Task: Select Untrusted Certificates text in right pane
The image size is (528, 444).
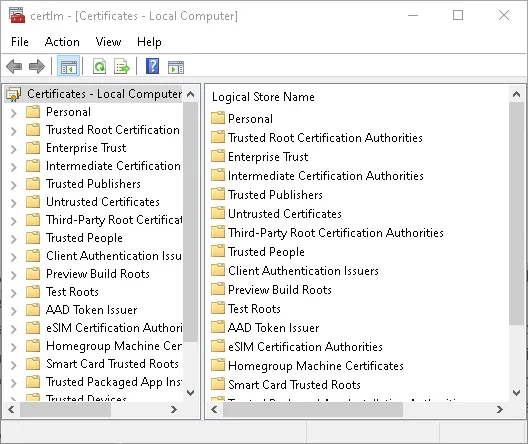Action: point(285,214)
